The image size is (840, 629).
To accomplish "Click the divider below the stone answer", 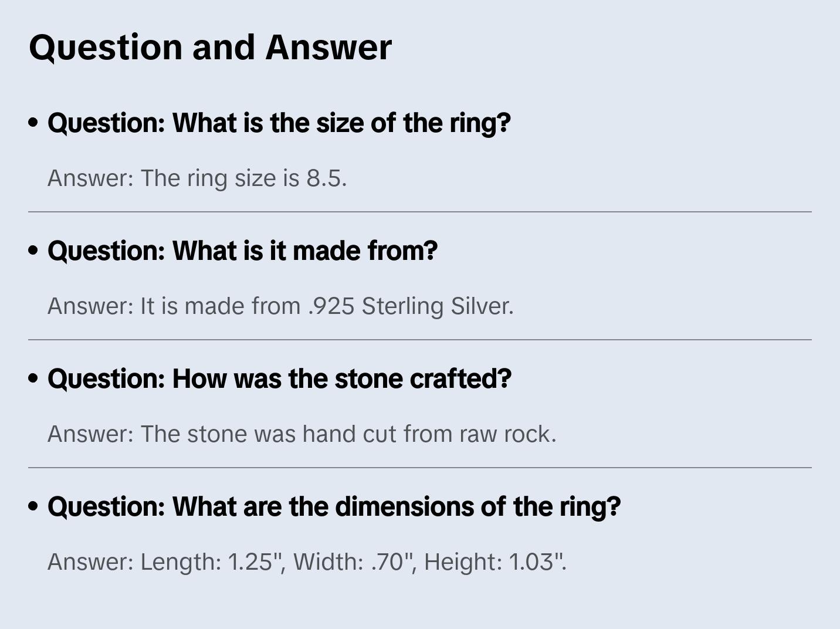I will 420,468.
